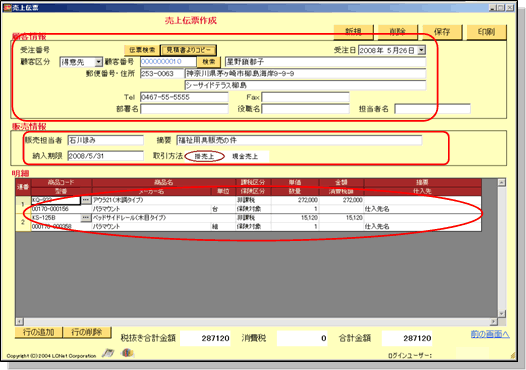Screen dimensions: 526x370
Task: Click the 摘要 field 福祉用具販売の件
Action: click(x=299, y=140)
